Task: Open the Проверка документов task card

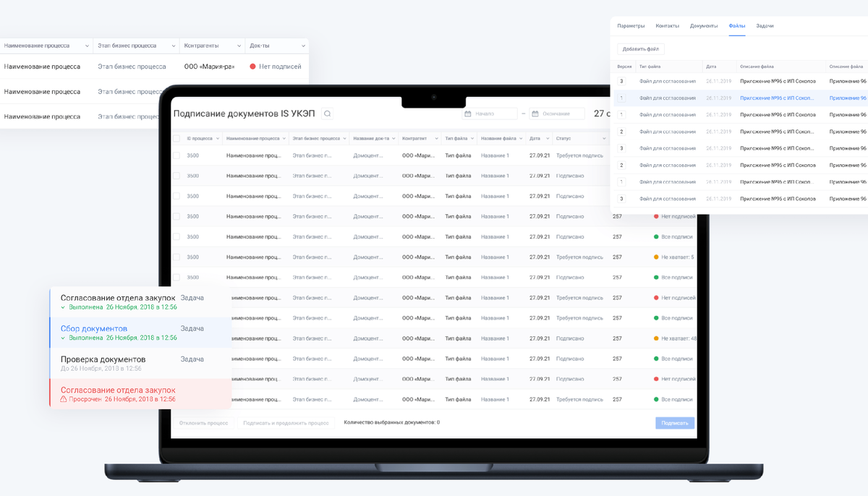Action: [x=140, y=363]
